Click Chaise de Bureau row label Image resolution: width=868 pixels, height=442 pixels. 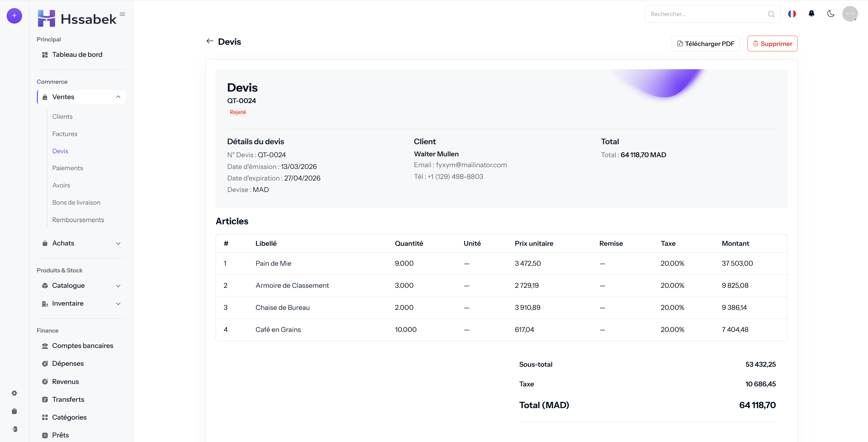(x=282, y=307)
